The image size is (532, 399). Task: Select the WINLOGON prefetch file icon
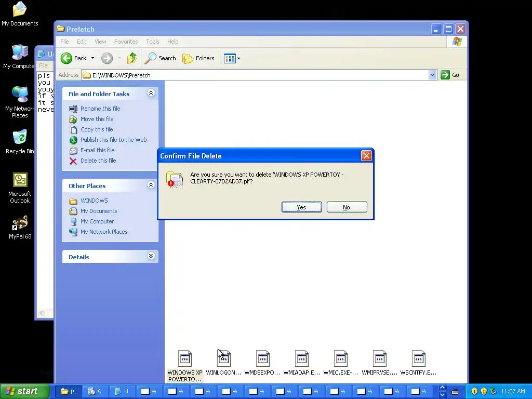coord(223,358)
